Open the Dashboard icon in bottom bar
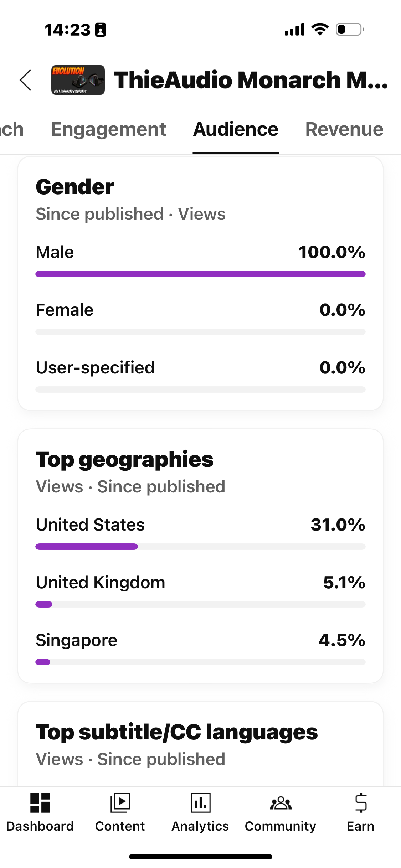 tap(40, 803)
